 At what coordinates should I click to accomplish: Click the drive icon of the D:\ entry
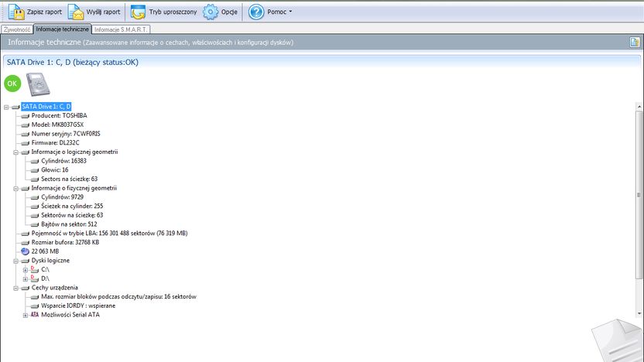(35, 278)
